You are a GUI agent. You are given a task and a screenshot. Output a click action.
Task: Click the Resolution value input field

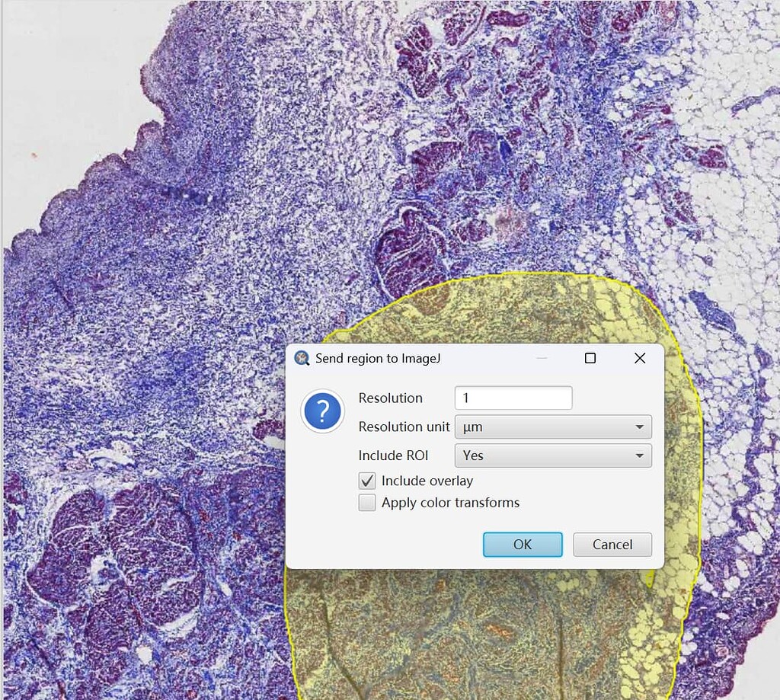click(513, 398)
